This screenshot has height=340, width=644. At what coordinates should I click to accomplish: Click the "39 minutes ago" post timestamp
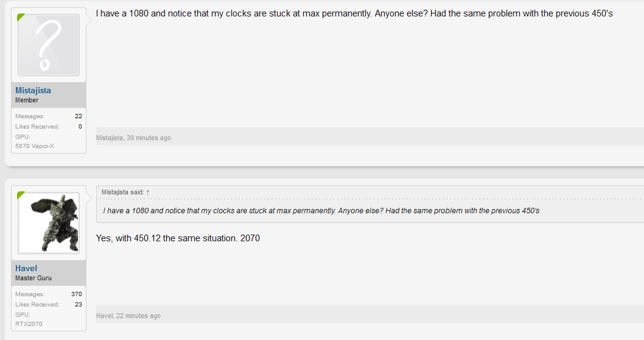tap(149, 138)
